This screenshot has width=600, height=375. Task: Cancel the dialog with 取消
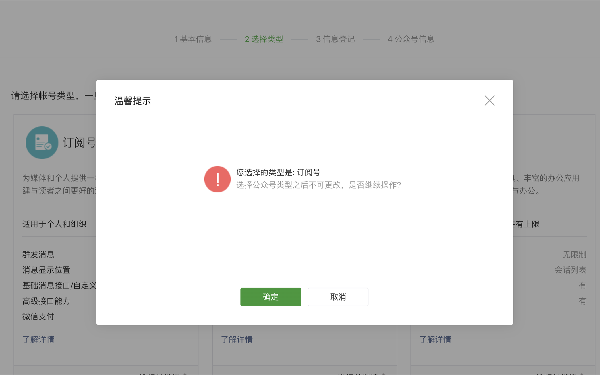[338, 297]
